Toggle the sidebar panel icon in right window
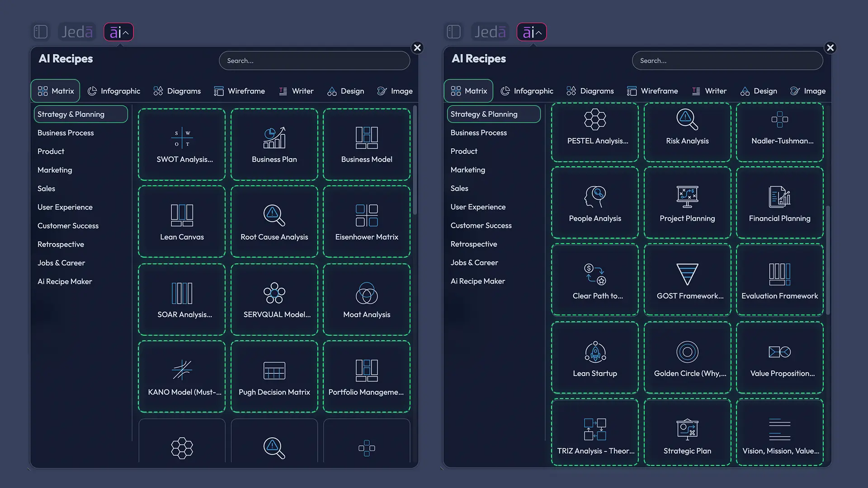The image size is (868, 488). 454,32
